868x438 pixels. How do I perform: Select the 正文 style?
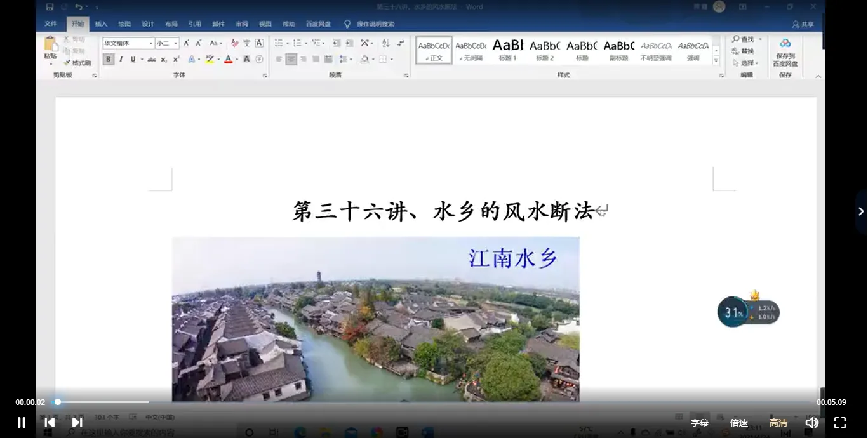pos(434,50)
